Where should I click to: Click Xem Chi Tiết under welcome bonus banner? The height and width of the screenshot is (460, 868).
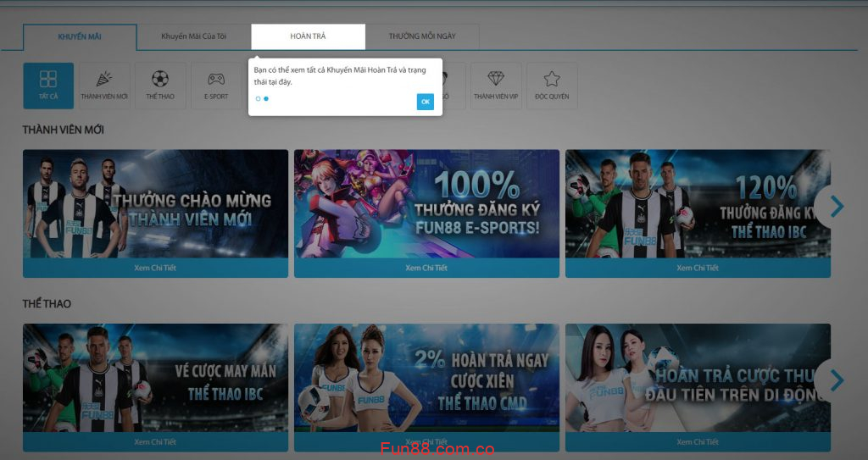point(155,268)
